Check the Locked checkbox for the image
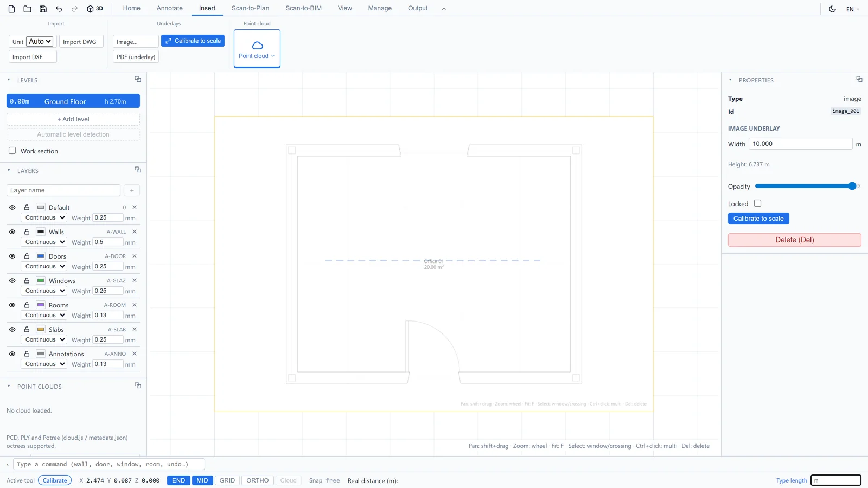 pyautogui.click(x=757, y=203)
